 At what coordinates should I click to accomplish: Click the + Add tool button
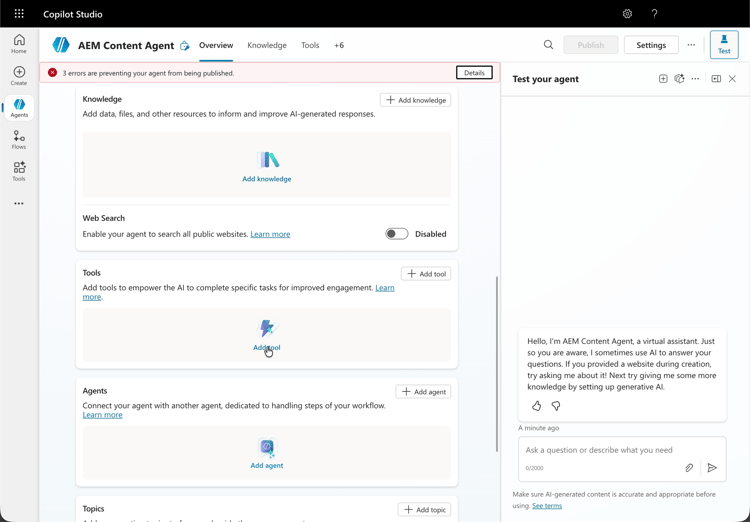click(426, 274)
